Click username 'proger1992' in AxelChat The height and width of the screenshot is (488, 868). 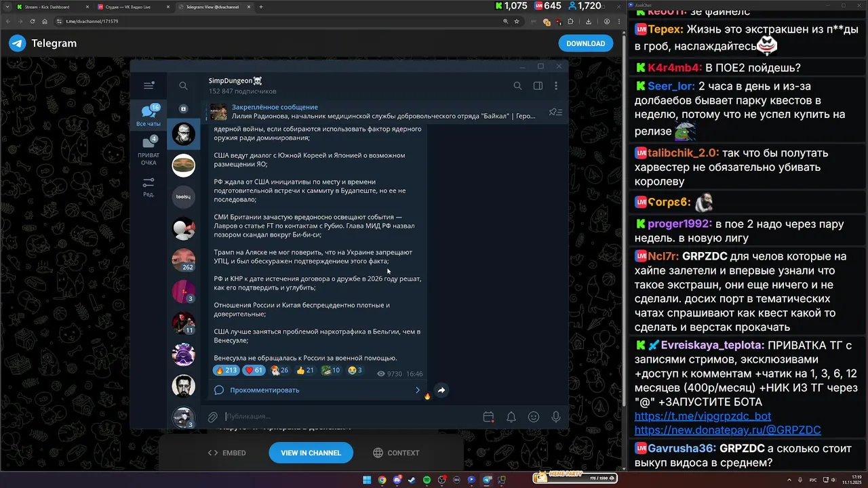pyautogui.click(x=679, y=224)
